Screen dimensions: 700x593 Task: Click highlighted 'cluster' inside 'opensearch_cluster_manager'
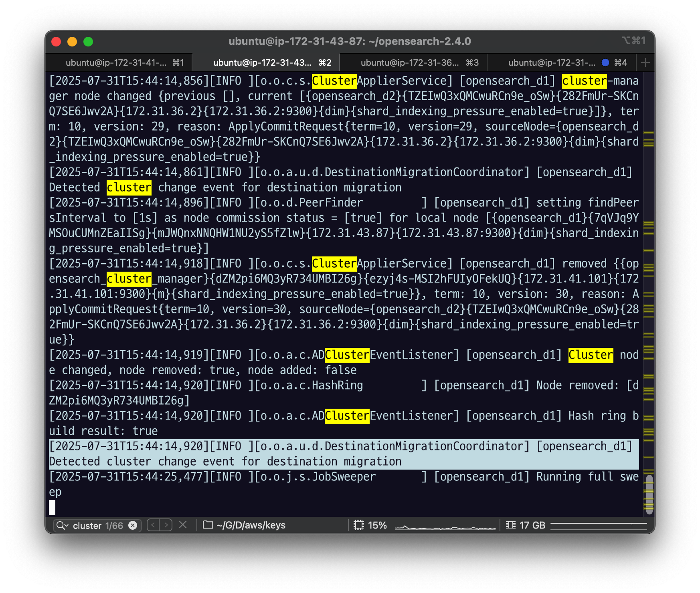point(129,279)
